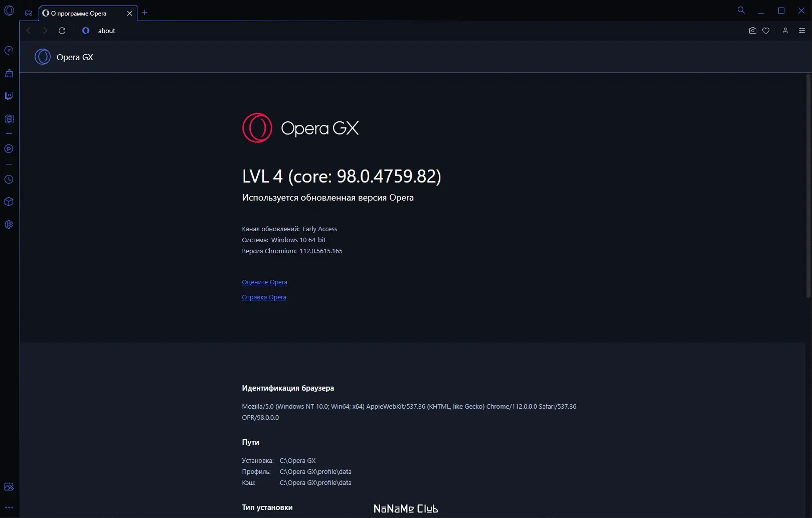Click the "Используется обновленная версия Opera" status
Viewport: 812px width, 518px height.
click(328, 198)
